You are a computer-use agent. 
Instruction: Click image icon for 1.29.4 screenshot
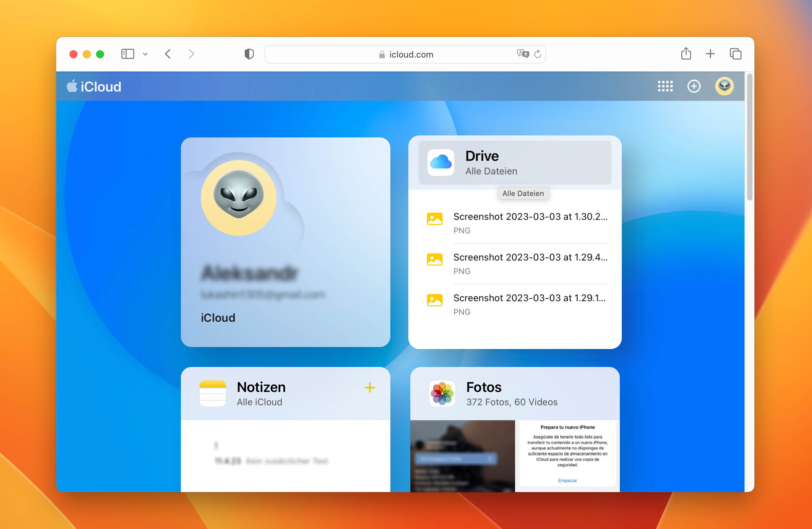pos(434,260)
